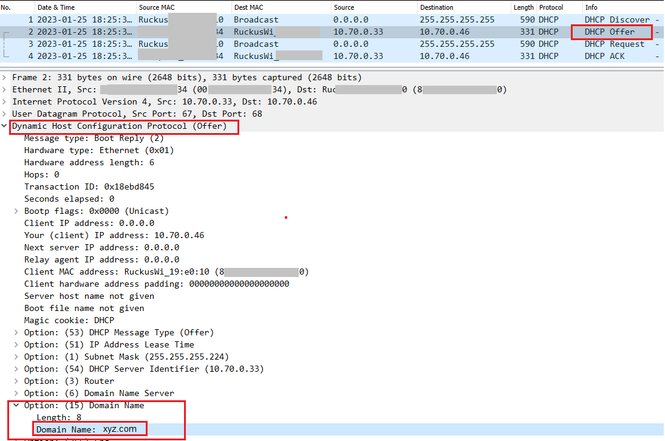Expand the Frame 2 details row
Viewport: 665px width, 441px height.
5,76
